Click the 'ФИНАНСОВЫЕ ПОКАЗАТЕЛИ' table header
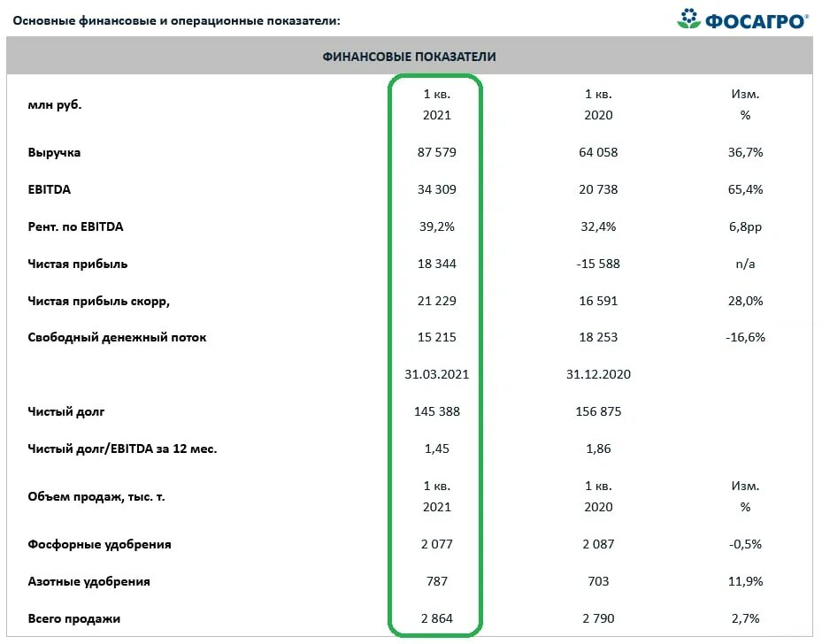The width and height of the screenshot is (822, 644). tap(409, 57)
